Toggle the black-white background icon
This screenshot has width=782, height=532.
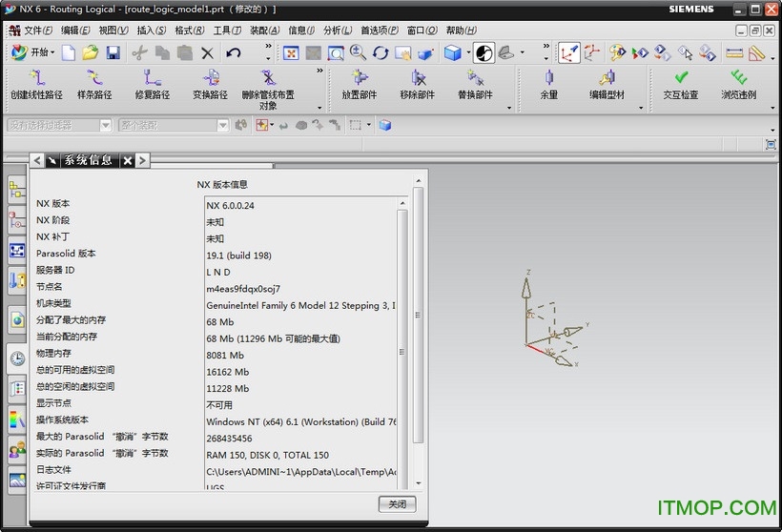tap(484, 52)
